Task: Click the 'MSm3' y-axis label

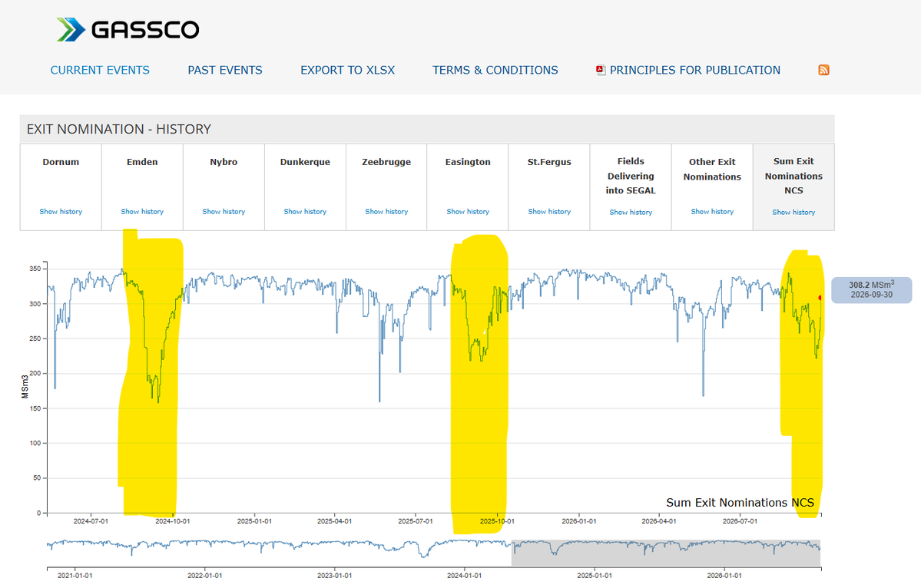Action: tap(25, 386)
